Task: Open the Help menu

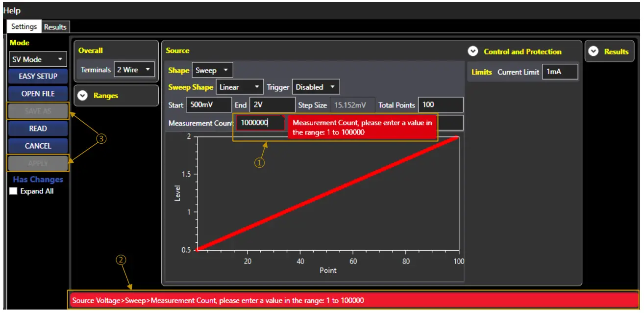Action: [x=12, y=10]
